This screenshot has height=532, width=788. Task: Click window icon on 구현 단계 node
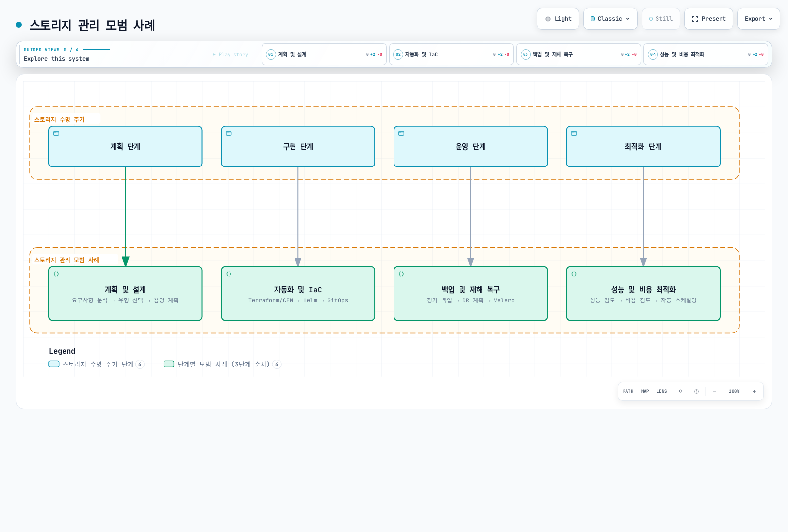(229, 133)
